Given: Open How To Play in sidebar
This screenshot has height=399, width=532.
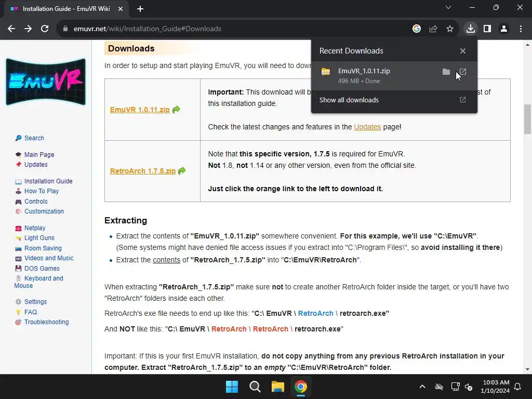Looking at the screenshot, I should pyautogui.click(x=42, y=191).
